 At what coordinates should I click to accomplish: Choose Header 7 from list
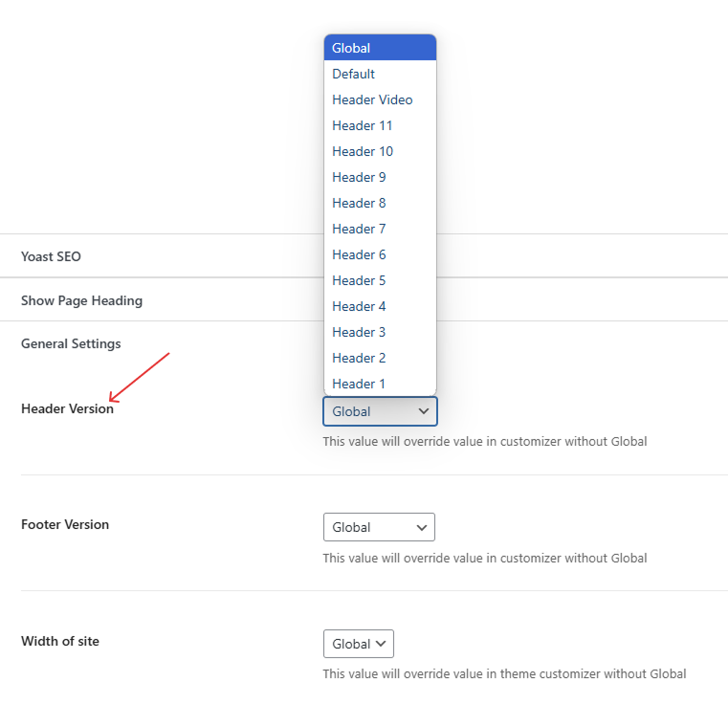(379, 229)
